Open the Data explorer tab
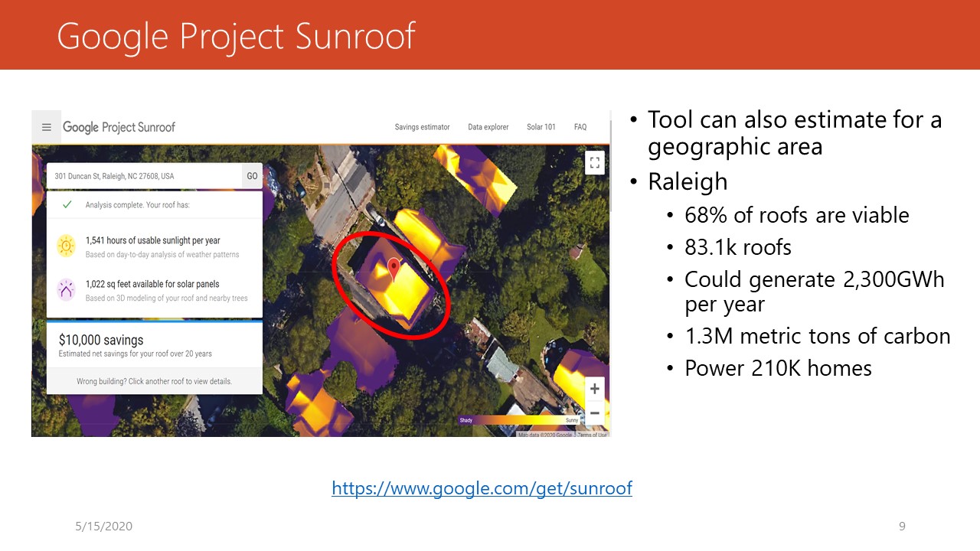 pos(488,127)
